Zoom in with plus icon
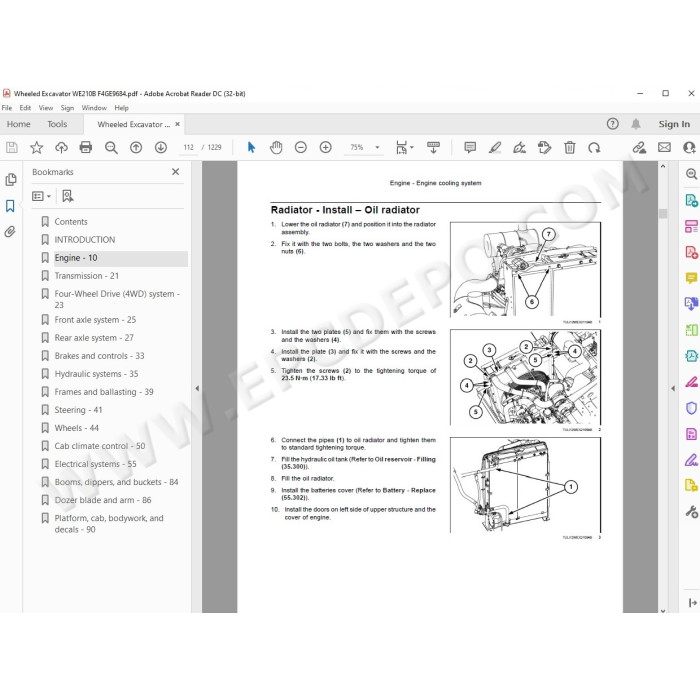700x700 pixels. pos(326,147)
